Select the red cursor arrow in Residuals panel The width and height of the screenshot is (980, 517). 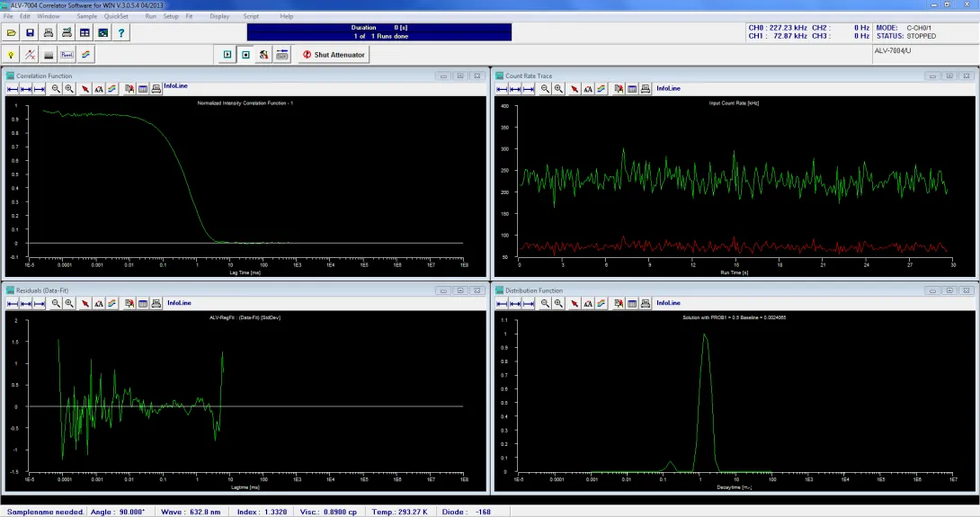pyautogui.click(x=85, y=303)
